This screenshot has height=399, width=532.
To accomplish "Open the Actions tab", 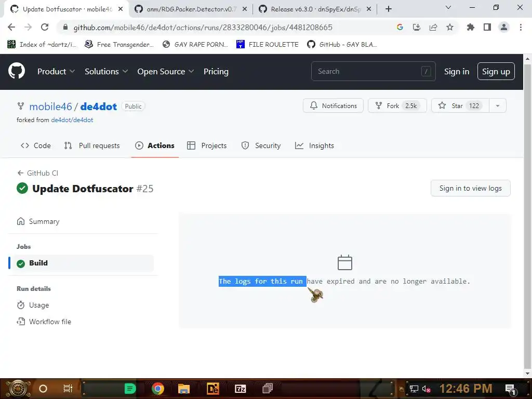I will (x=155, y=145).
